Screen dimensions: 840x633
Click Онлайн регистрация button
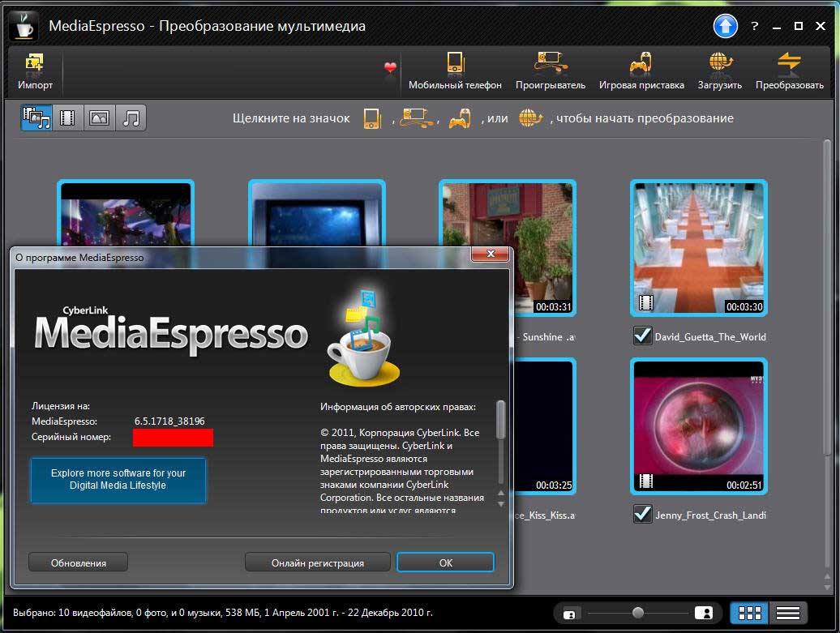[x=317, y=562]
